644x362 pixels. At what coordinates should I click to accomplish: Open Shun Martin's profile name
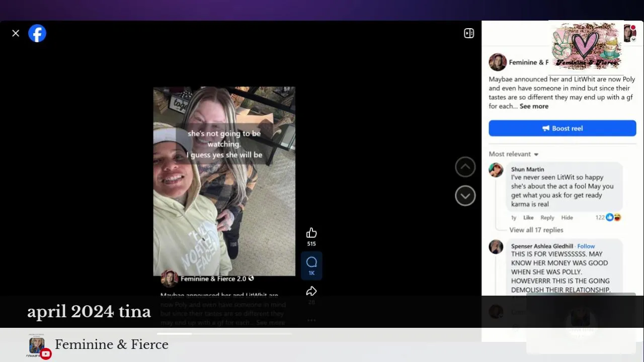tap(527, 169)
